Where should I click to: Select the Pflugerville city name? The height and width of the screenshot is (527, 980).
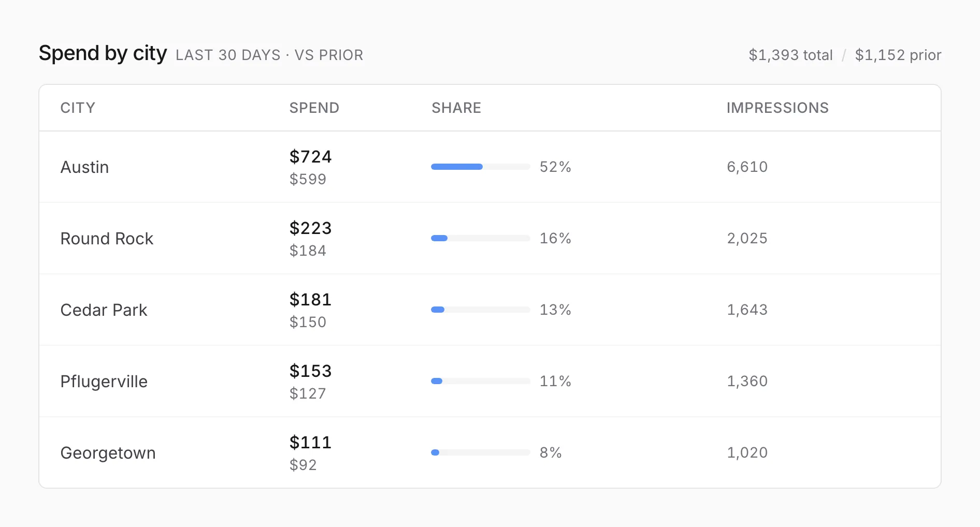tap(104, 382)
